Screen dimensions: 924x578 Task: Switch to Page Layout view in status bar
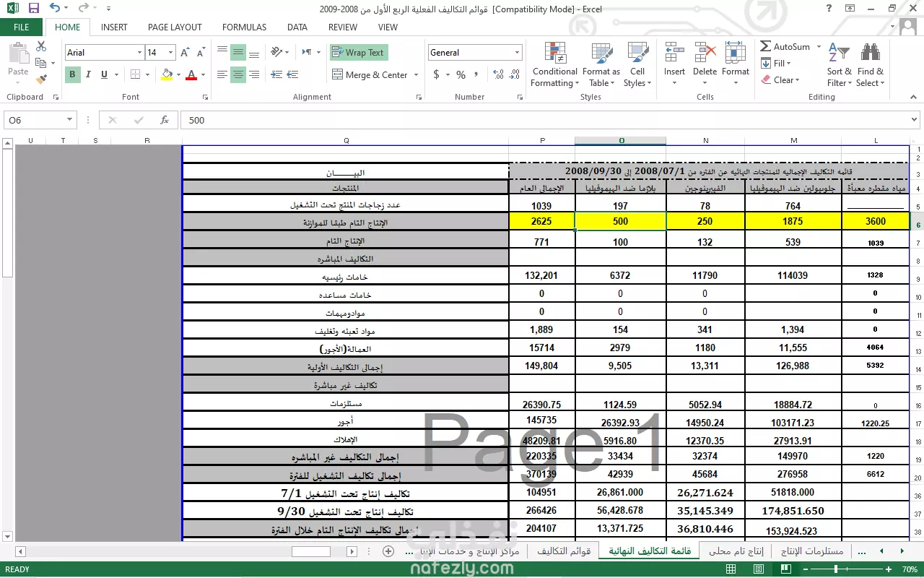(758, 569)
